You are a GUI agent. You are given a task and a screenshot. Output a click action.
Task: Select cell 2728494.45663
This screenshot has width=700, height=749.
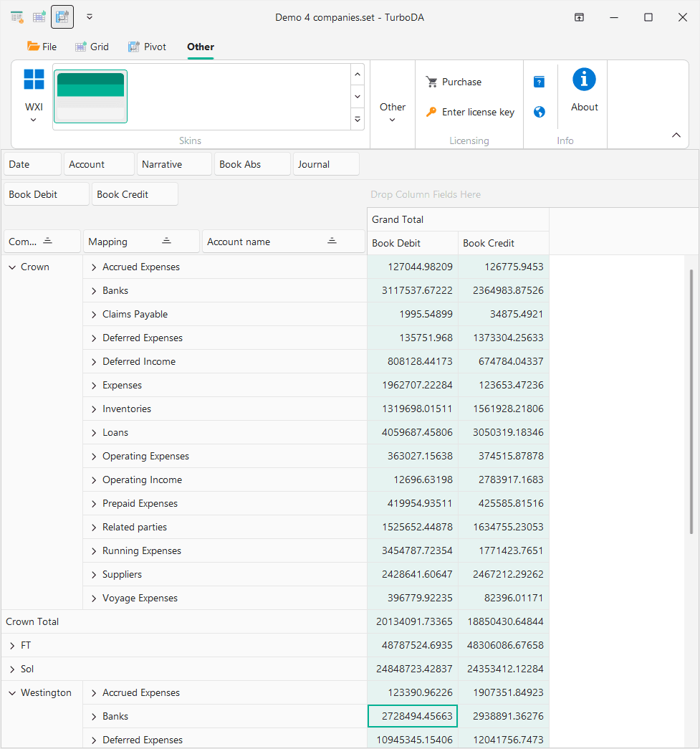(x=413, y=716)
